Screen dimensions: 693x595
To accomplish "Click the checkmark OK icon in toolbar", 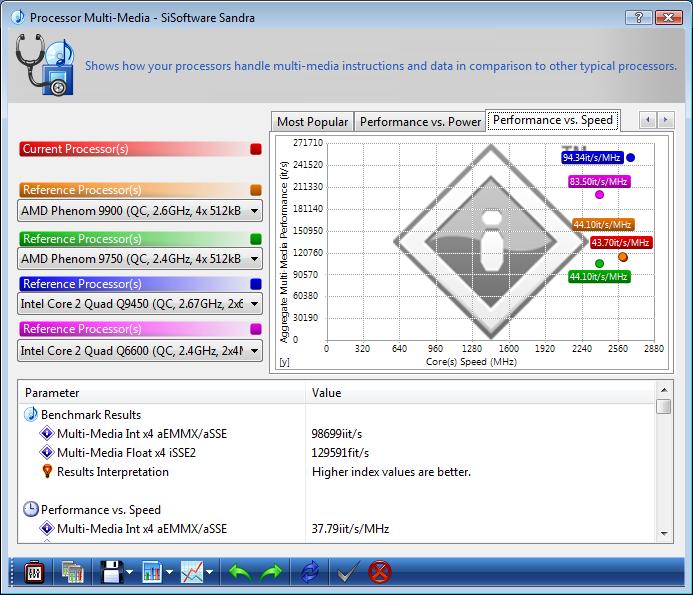I will [x=347, y=573].
